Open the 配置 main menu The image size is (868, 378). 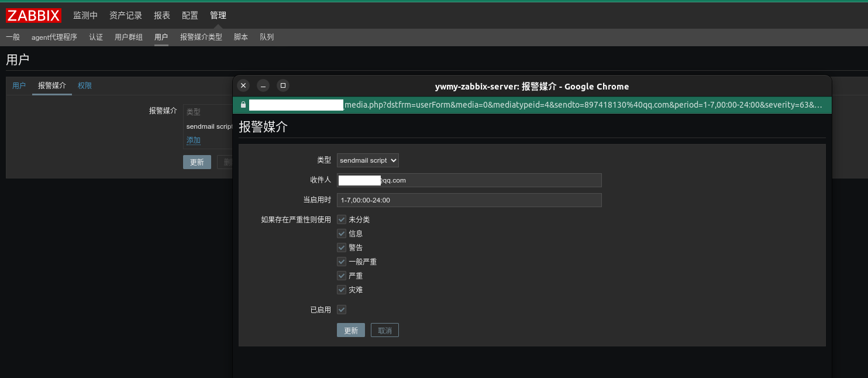190,16
